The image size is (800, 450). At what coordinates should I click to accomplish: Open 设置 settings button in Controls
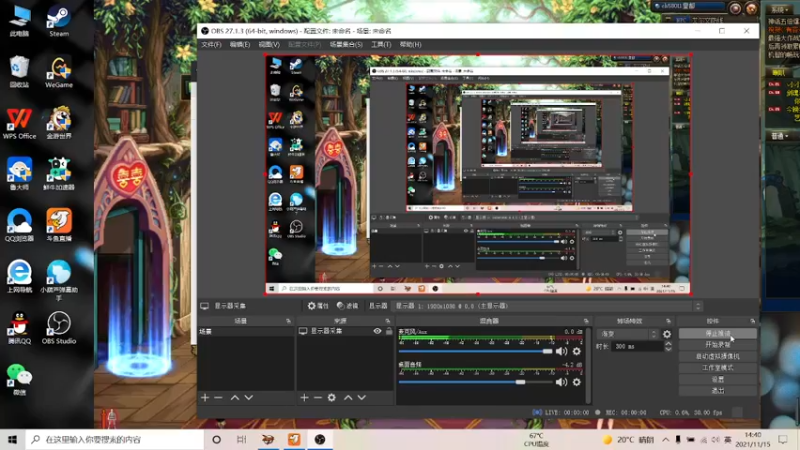coord(717,380)
